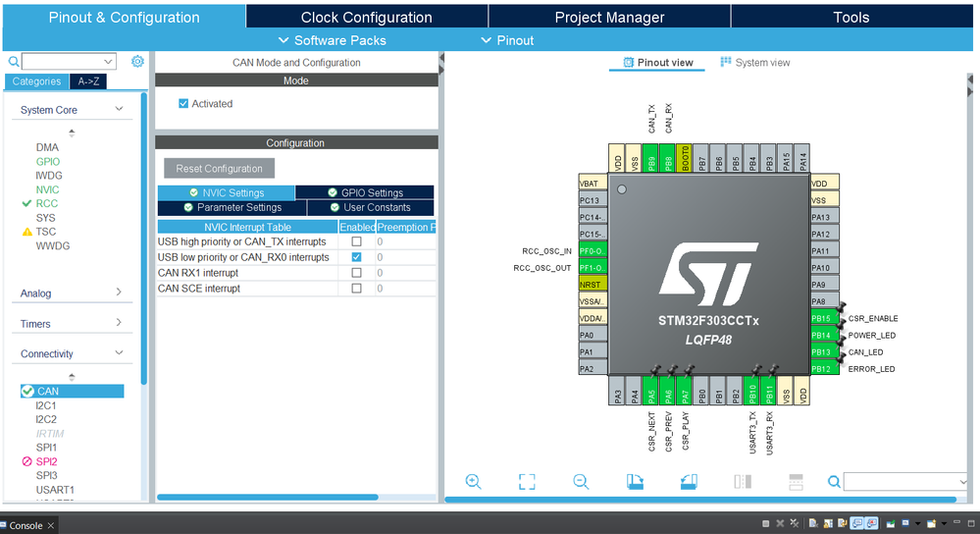Fit the chip pinout to the view
Screen dimensions: 980x534
click(x=527, y=481)
